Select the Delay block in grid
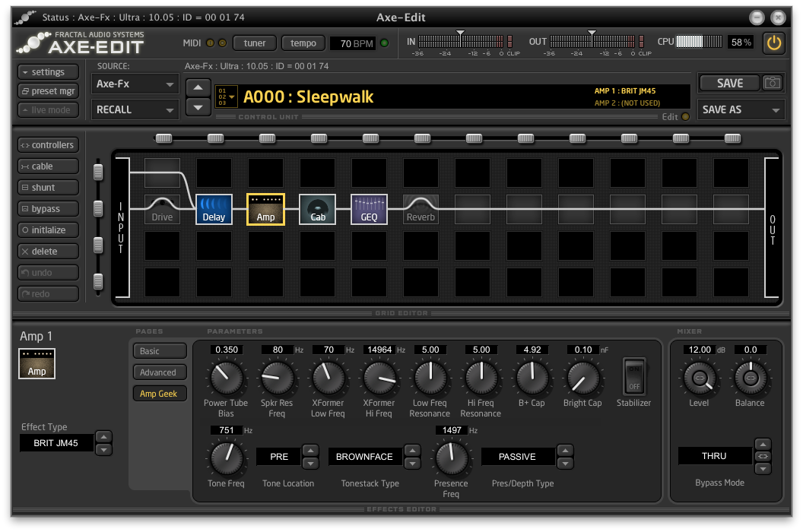The width and height of the screenshot is (803, 532). pos(214,210)
